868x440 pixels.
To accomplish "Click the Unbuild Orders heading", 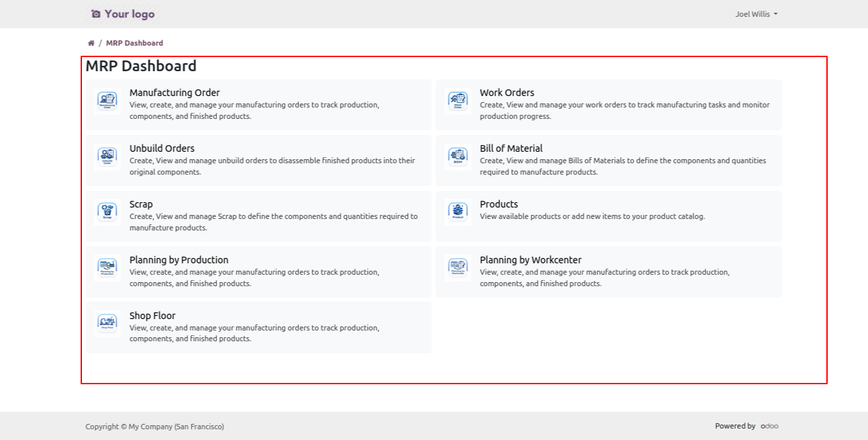I will pyautogui.click(x=162, y=148).
